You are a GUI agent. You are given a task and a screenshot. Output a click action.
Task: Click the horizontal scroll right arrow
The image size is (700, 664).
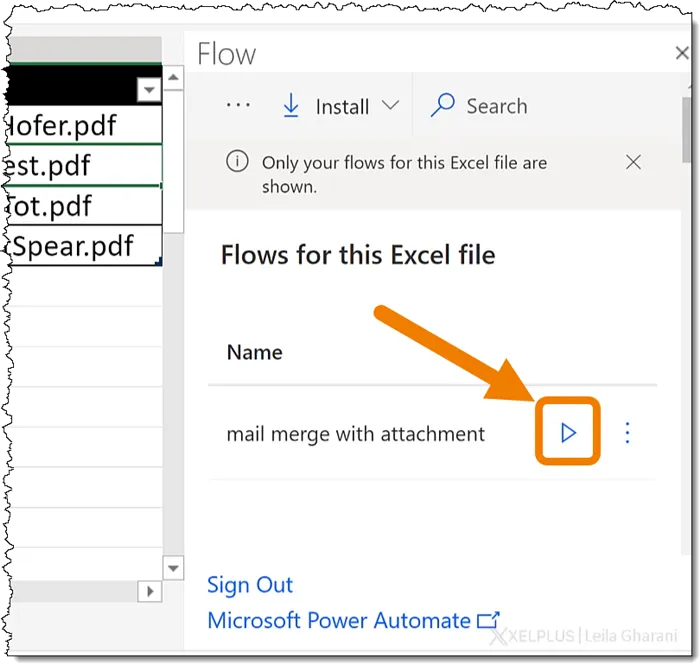click(x=150, y=591)
